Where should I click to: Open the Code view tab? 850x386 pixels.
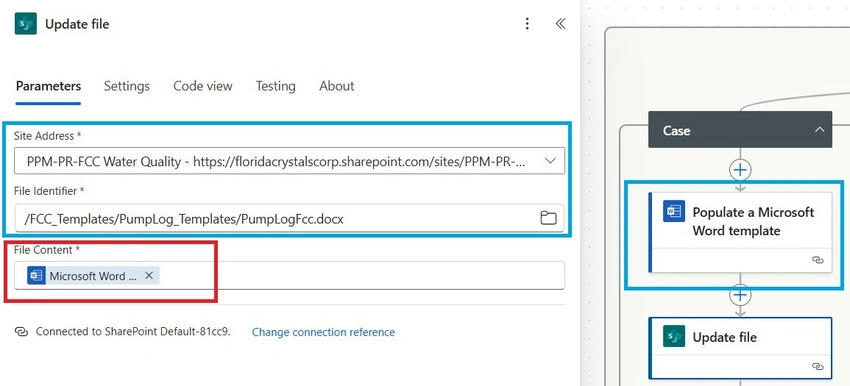point(203,86)
